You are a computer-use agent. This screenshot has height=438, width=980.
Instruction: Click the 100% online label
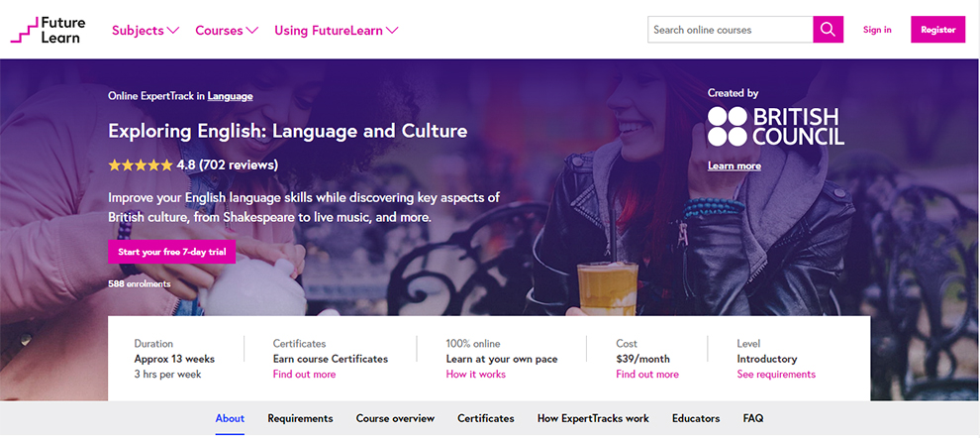[473, 344]
